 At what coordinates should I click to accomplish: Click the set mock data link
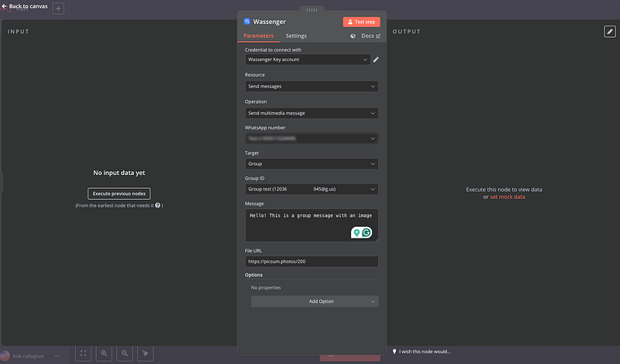click(x=508, y=197)
